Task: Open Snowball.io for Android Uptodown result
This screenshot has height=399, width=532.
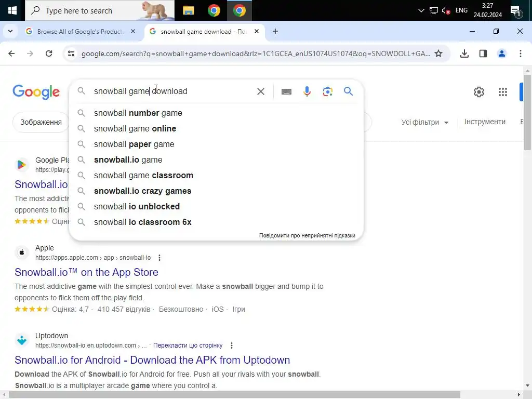Action: [152, 360]
